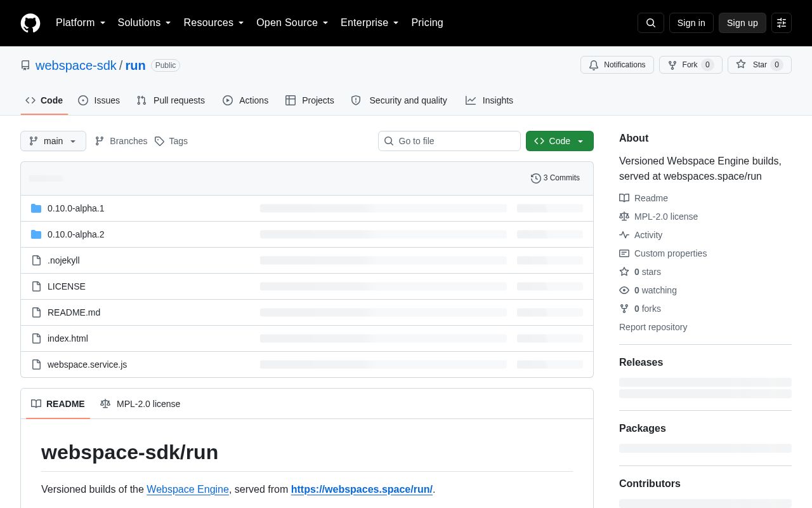
Task: Click the file icon beside index.html
Action: coord(36,338)
